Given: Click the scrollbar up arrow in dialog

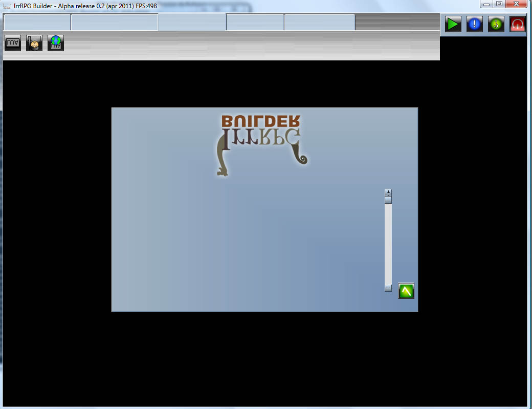Looking at the screenshot, I should [388, 193].
